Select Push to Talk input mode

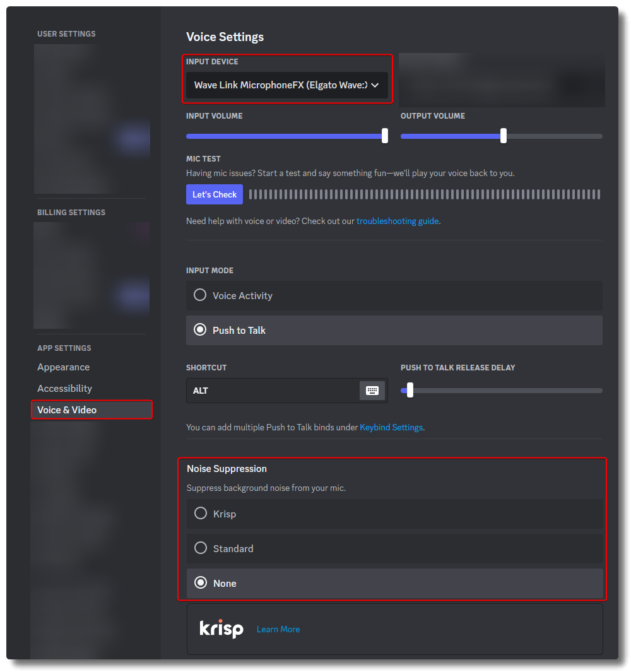point(394,331)
